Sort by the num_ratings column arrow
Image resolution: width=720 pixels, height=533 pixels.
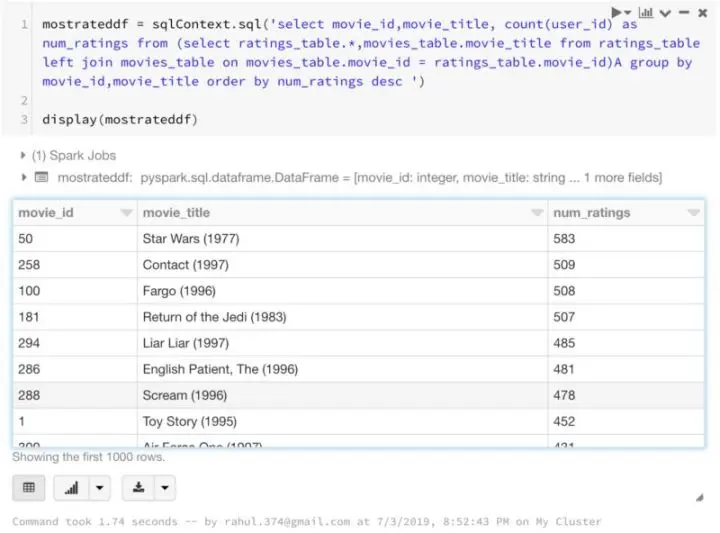(693, 213)
